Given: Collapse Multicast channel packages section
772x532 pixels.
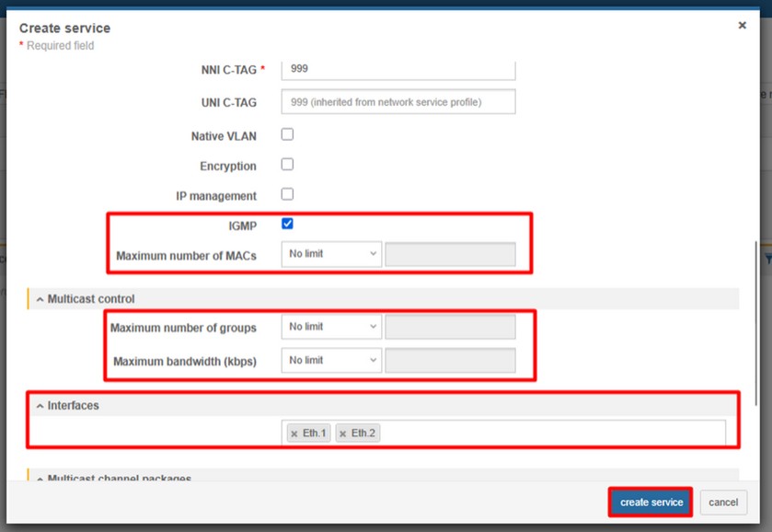Looking at the screenshot, I should click(x=40, y=479).
